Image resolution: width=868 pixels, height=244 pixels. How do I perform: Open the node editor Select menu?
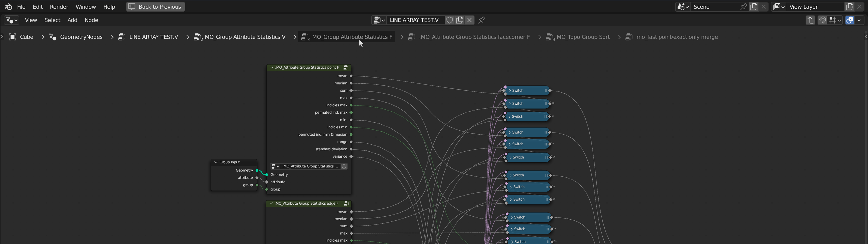[53, 20]
